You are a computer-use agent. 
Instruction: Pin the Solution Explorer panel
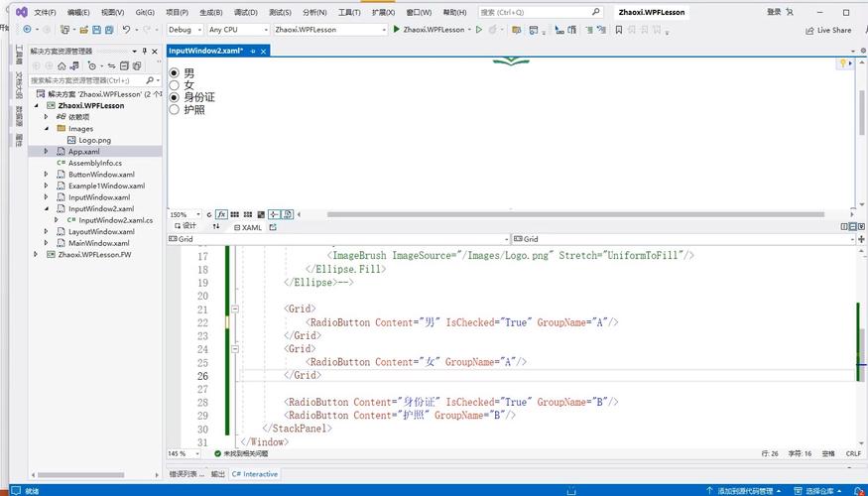145,51
